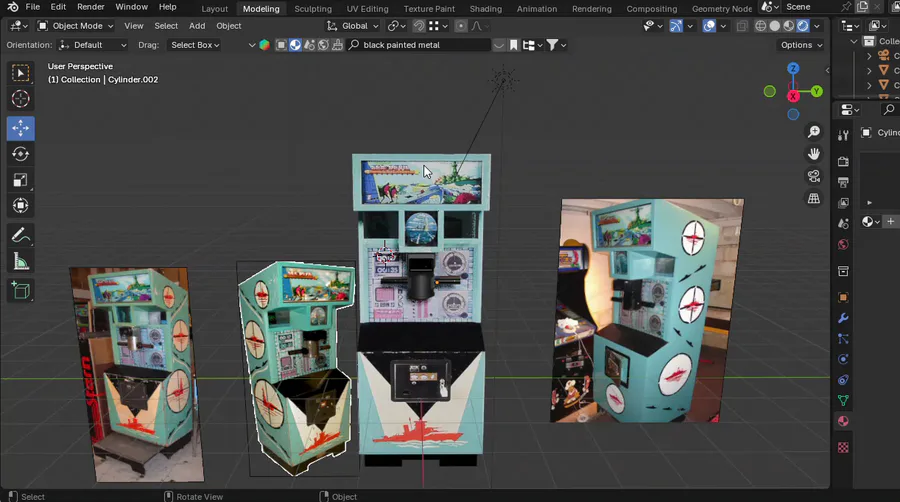Open the Render menu
900x502 pixels.
tap(91, 7)
